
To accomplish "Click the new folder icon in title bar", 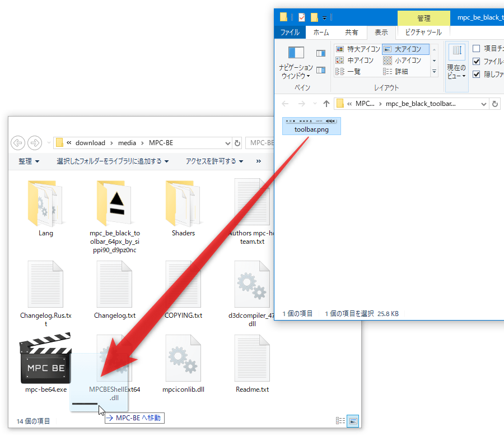I will tap(314, 17).
